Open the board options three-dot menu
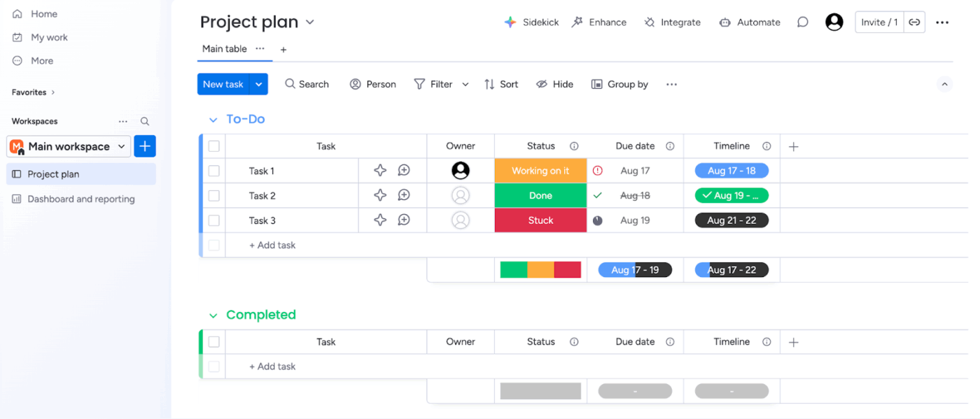The width and height of the screenshot is (980, 419). [x=943, y=22]
